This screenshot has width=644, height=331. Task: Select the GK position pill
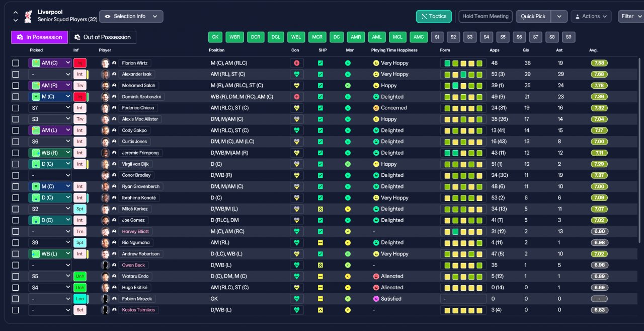(x=215, y=37)
